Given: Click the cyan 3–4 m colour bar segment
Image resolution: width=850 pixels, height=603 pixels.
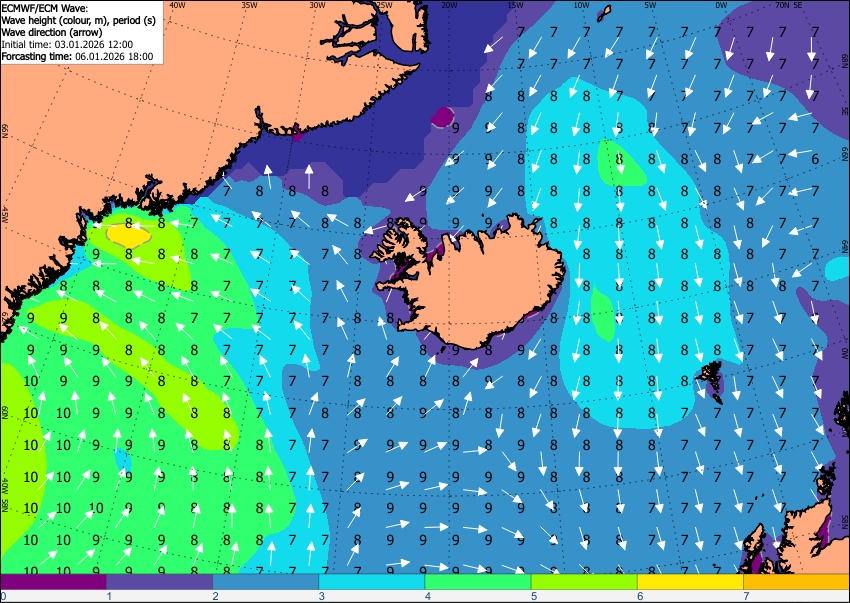Looking at the screenshot, I should (372, 582).
